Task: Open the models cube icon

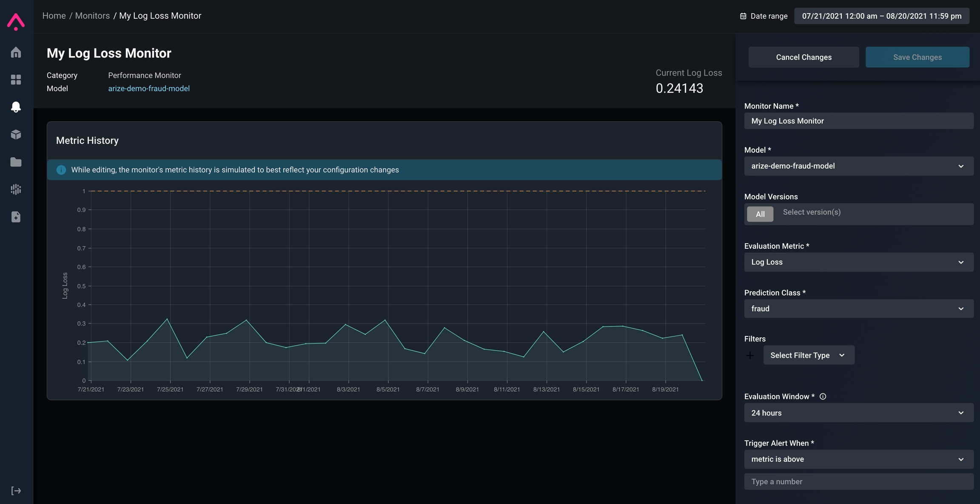Action: pyautogui.click(x=16, y=134)
